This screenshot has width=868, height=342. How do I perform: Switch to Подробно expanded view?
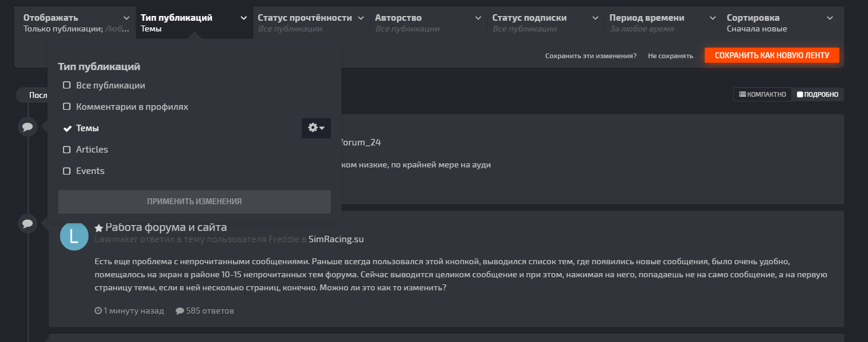[818, 94]
